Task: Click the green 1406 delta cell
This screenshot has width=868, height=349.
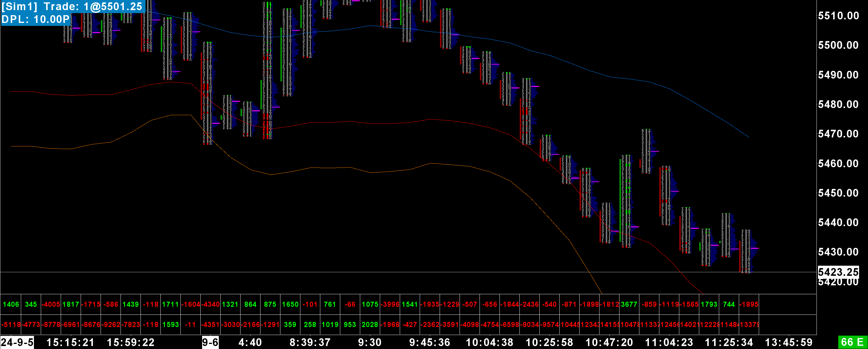Action: (x=11, y=304)
